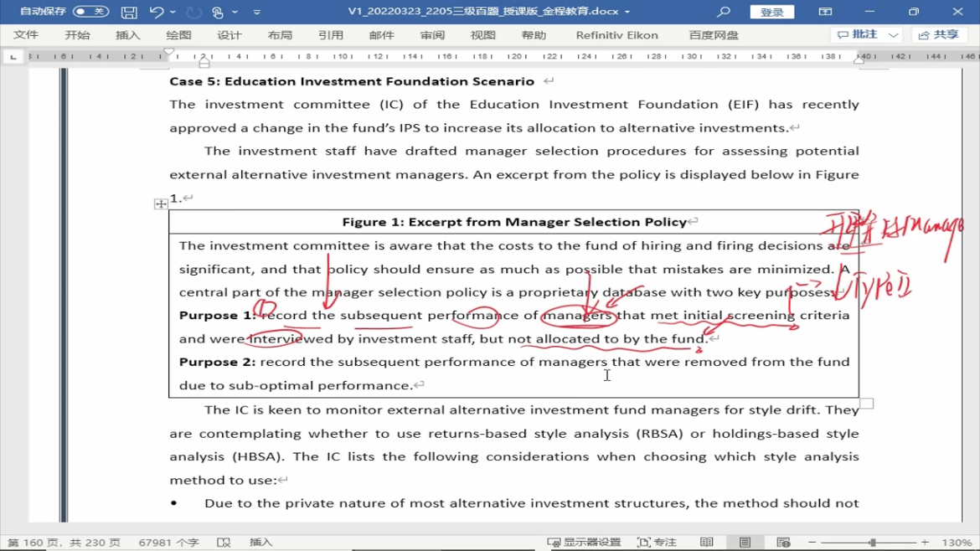Click the Save icon in title bar
Image resolution: width=980 pixels, height=551 pixels.
129,12
